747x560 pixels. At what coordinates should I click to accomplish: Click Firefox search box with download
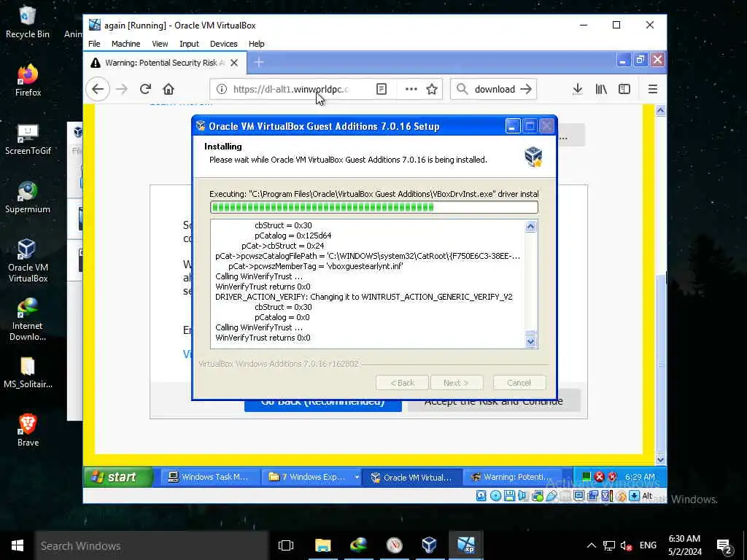pos(494,89)
